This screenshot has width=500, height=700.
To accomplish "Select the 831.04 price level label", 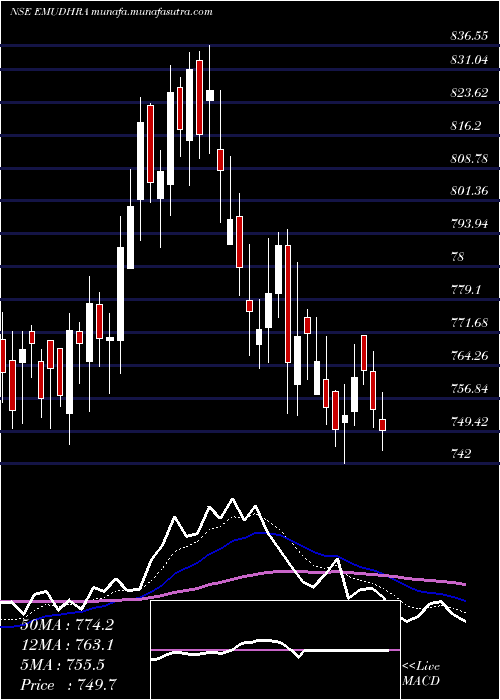I will coord(469,60).
